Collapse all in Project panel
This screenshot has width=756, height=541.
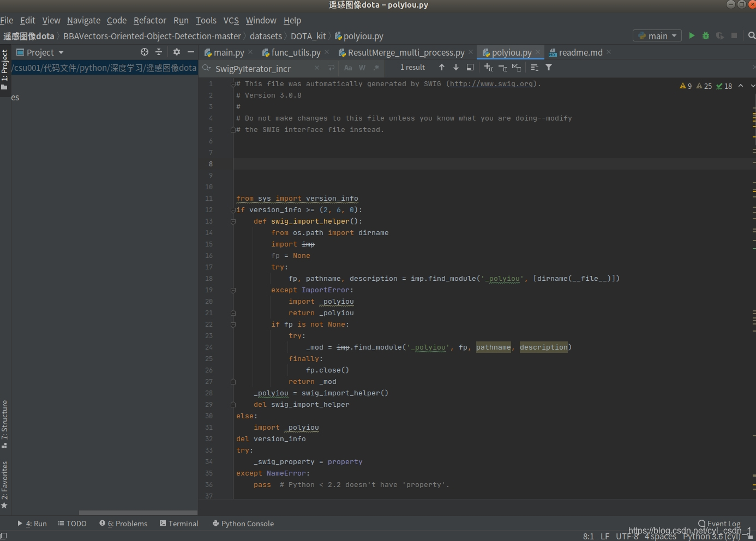(x=159, y=52)
